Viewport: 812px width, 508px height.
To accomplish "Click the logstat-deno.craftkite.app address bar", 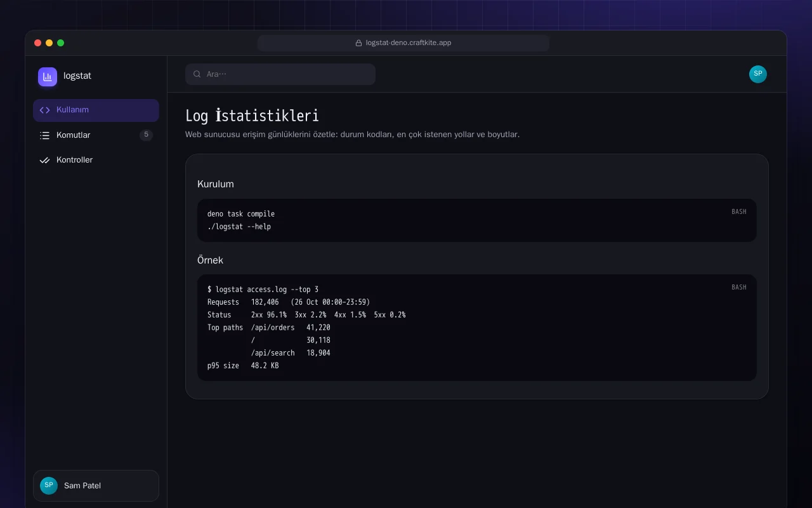I will coord(403,43).
